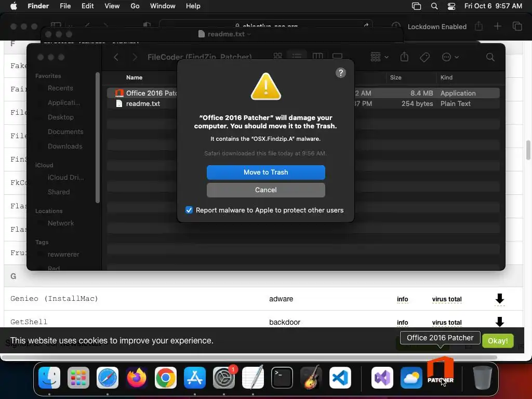Download GetShell sample arrow
The width and height of the screenshot is (532, 399).
(x=499, y=322)
